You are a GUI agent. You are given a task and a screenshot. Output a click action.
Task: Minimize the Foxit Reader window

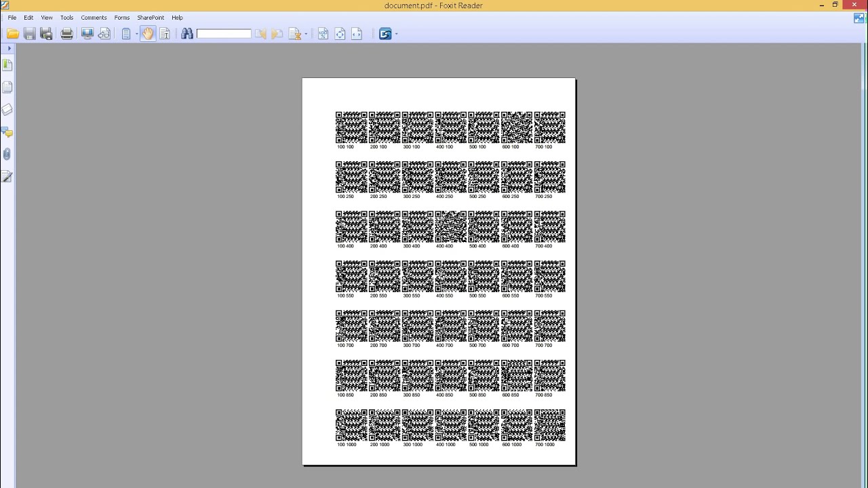click(x=822, y=5)
